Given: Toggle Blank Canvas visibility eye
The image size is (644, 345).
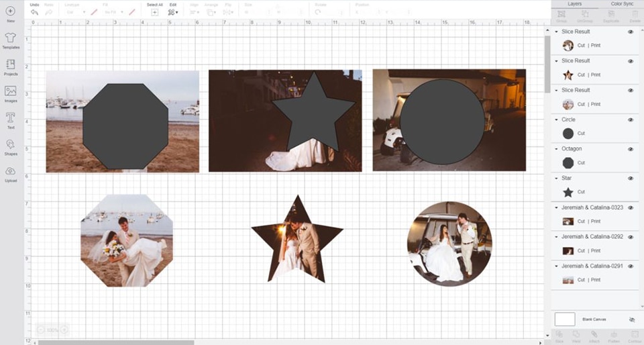Looking at the screenshot, I should pyautogui.click(x=632, y=319).
